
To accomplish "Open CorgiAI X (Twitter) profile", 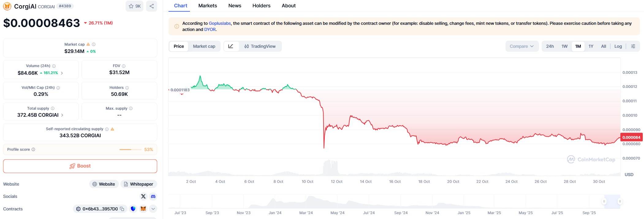I will pos(143,196).
